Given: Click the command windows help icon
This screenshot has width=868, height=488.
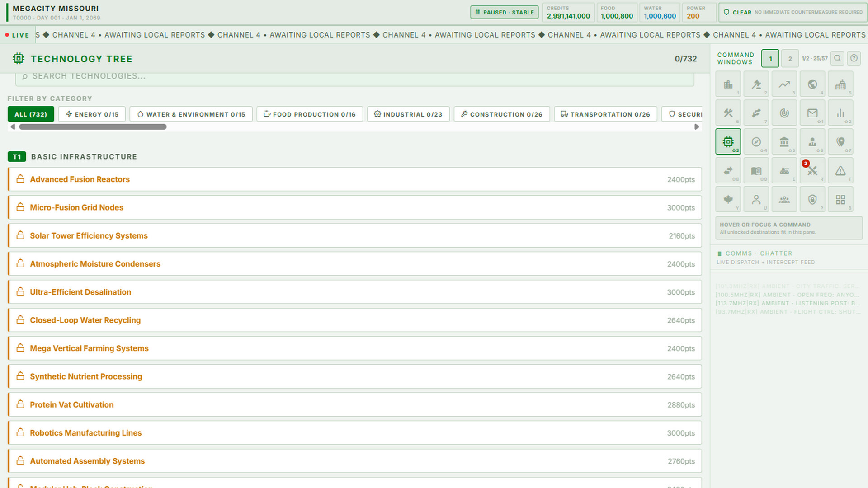Looking at the screenshot, I should point(854,58).
